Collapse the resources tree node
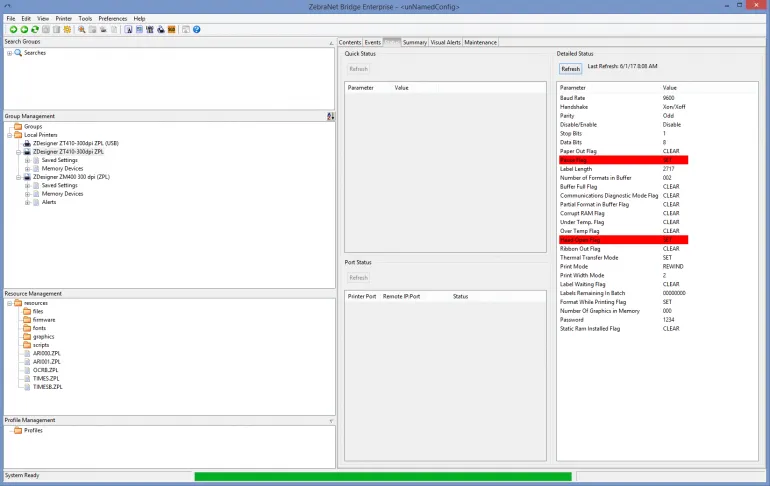This screenshot has height=486, width=770. click(x=9, y=303)
